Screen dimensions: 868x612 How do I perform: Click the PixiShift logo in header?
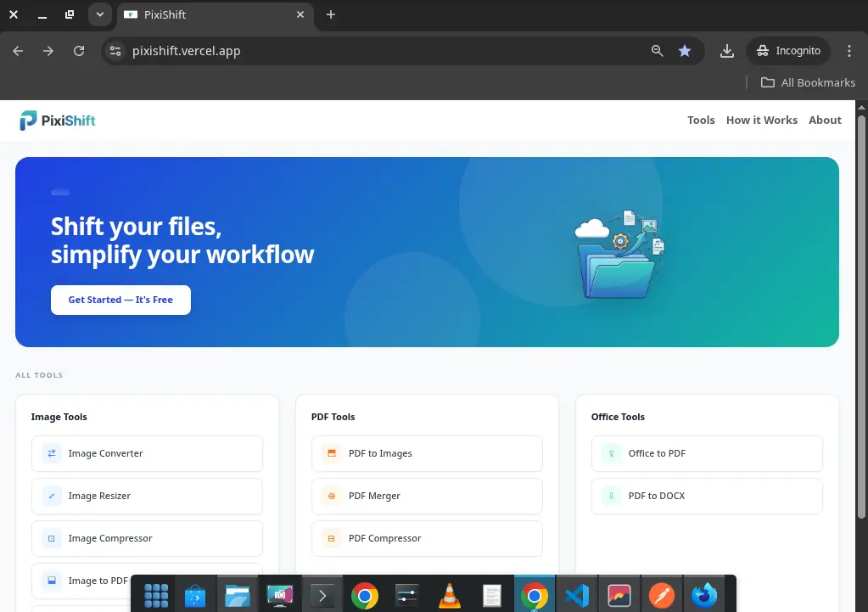58,121
